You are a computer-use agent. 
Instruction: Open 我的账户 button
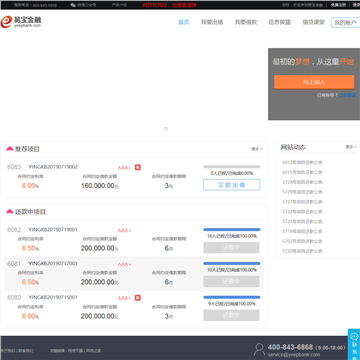pyautogui.click(x=345, y=23)
